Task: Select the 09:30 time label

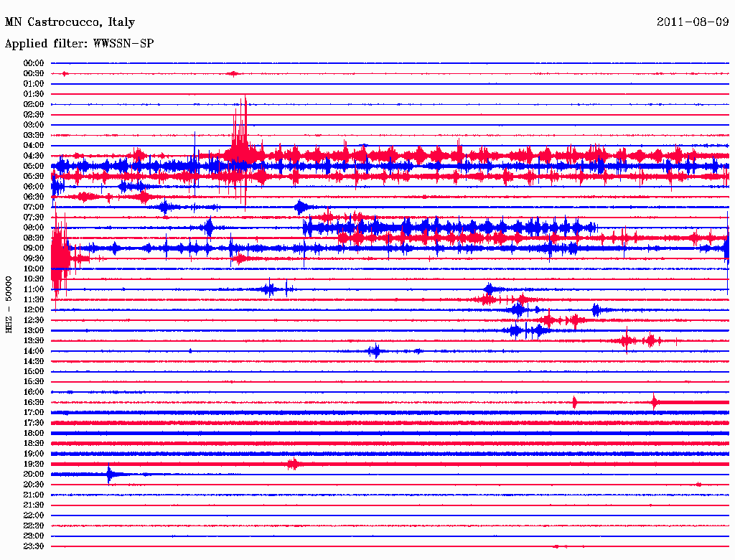Action: [x=34, y=258]
